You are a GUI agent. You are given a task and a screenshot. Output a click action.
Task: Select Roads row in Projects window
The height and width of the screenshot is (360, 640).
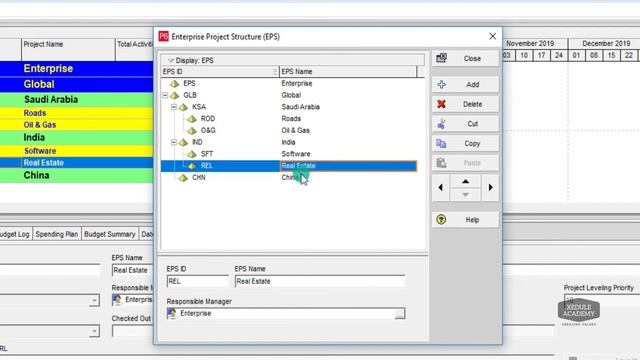76,113
